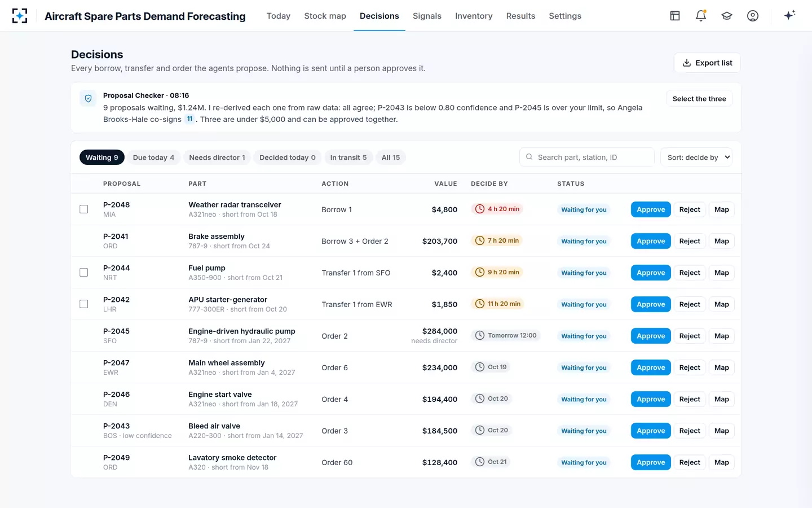This screenshot has height=508, width=812.
Task: Open the Sort: decide by dropdown
Action: tap(696, 157)
